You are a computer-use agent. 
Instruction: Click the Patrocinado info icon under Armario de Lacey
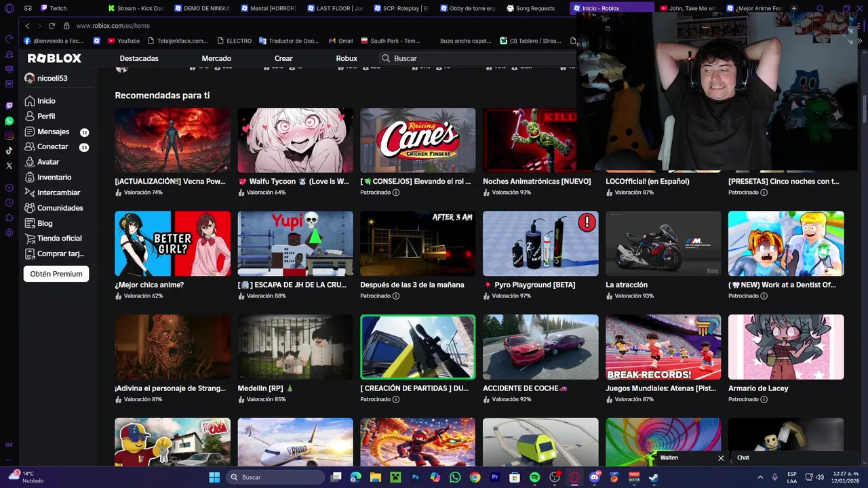(764, 399)
